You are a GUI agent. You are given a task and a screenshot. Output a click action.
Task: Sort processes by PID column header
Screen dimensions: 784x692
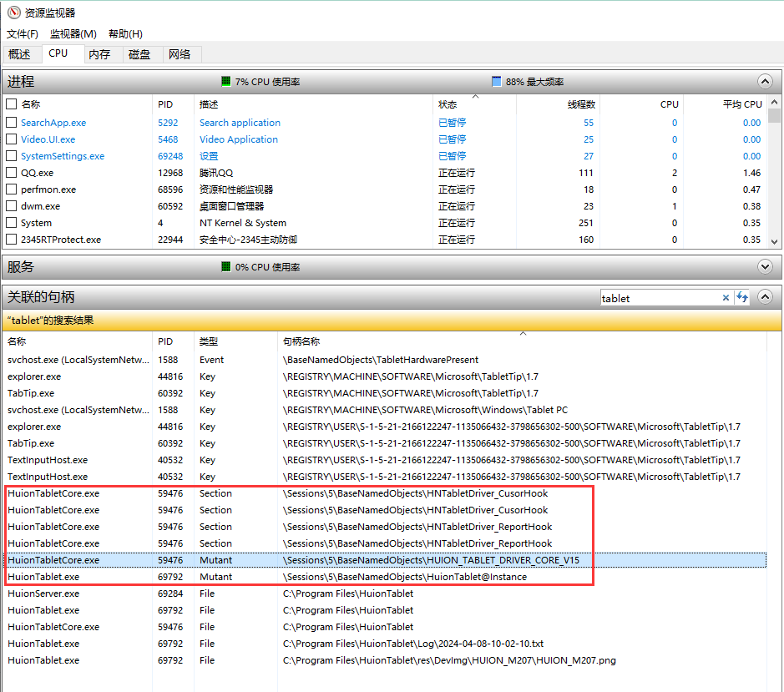173,104
